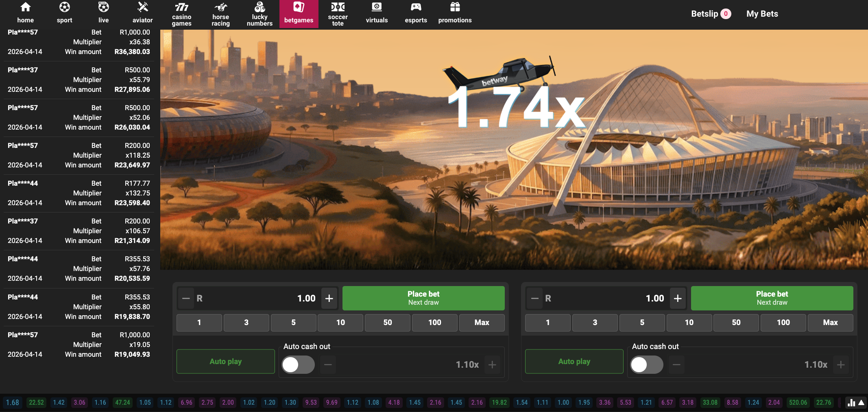868x412 pixels.
Task: Open the sport section icon
Action: pos(65,7)
